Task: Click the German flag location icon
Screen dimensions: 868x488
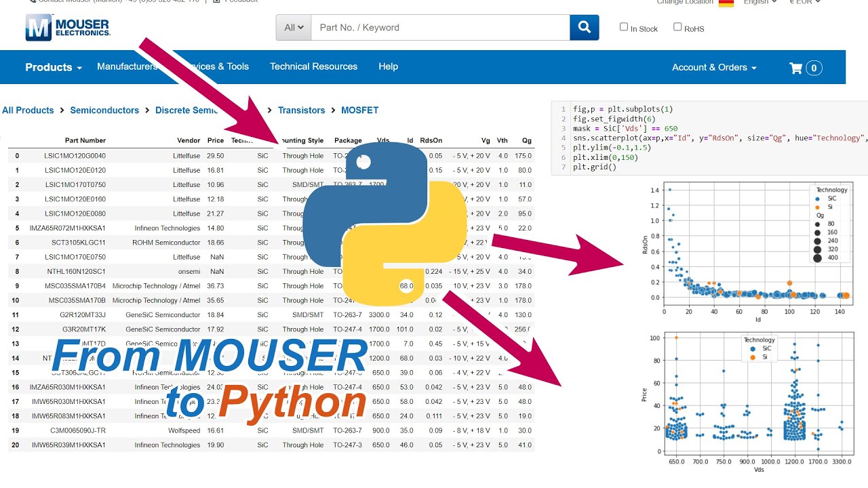Action: coord(726,3)
